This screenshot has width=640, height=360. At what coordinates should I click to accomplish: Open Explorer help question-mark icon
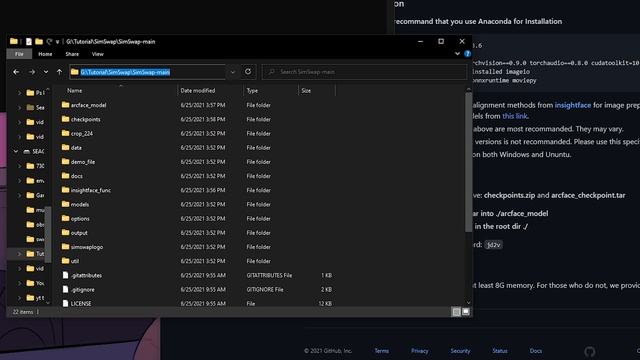tap(467, 53)
